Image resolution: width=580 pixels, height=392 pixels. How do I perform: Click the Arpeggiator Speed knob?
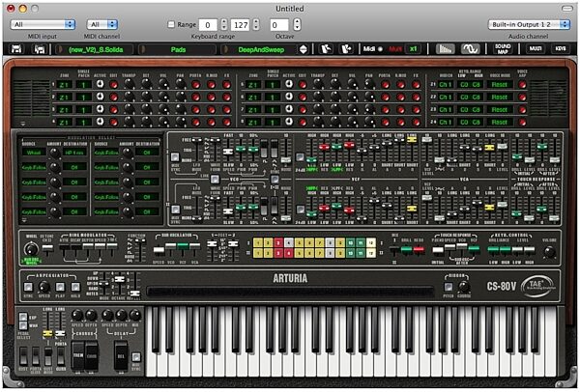(44, 287)
